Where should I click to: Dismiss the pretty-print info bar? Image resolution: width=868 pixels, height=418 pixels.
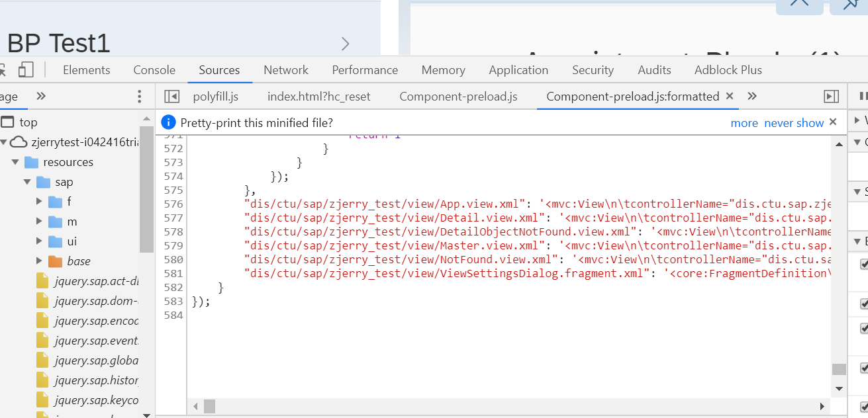point(833,122)
